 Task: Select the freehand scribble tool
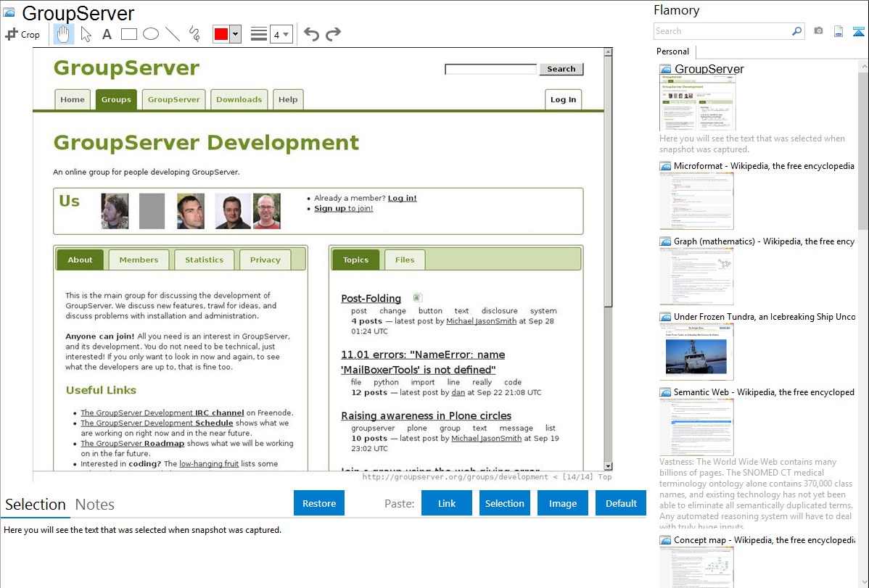coord(194,34)
